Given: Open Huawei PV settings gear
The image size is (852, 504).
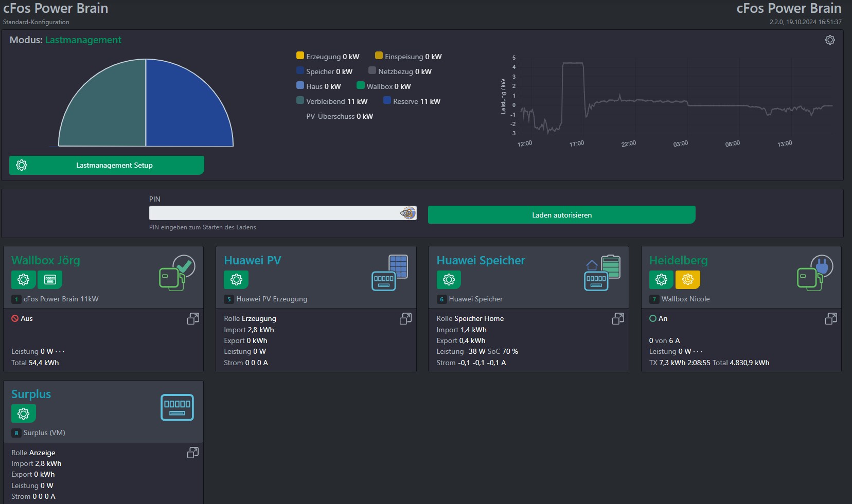Looking at the screenshot, I should pyautogui.click(x=236, y=280).
